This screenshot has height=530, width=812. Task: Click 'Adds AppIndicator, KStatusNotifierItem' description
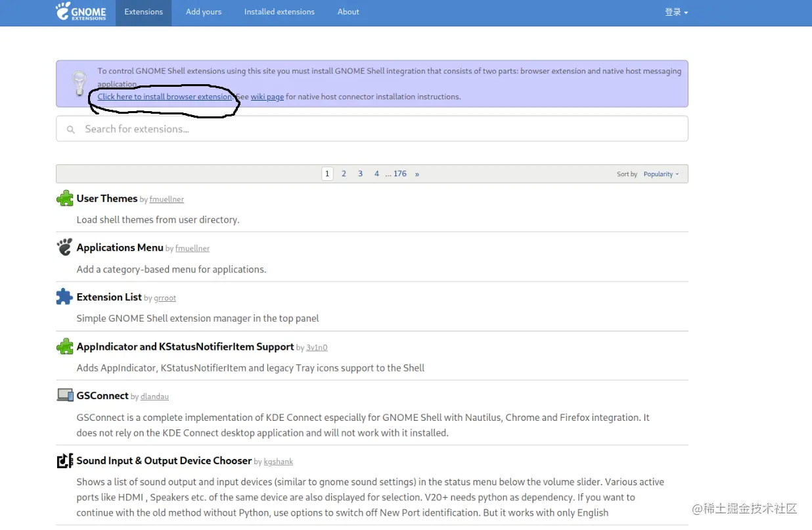point(250,368)
